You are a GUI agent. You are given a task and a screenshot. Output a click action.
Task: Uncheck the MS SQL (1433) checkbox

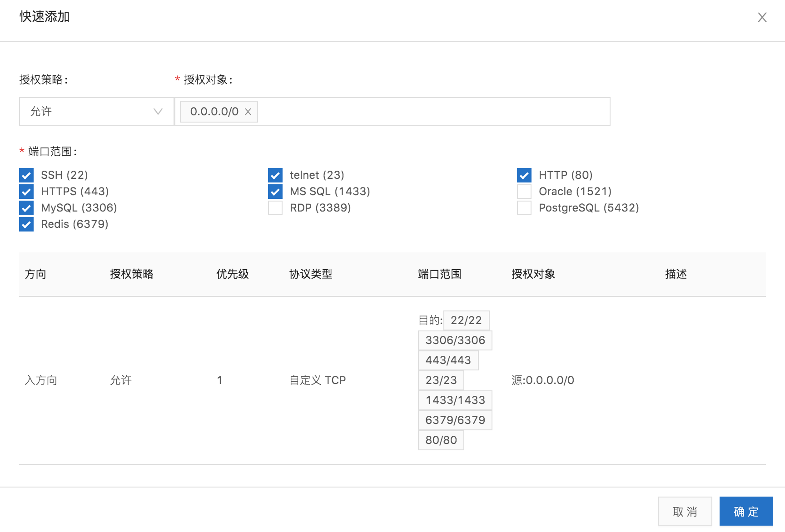275,192
